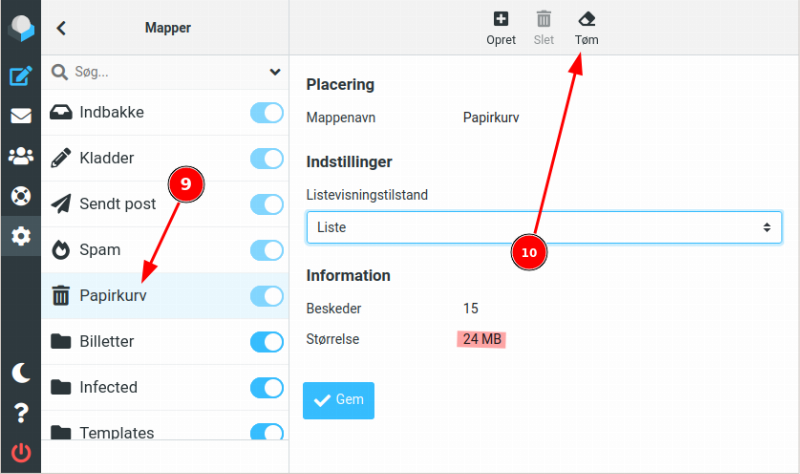Go back using the Mapper arrow
This screenshot has height=474, width=800.
pos(62,28)
